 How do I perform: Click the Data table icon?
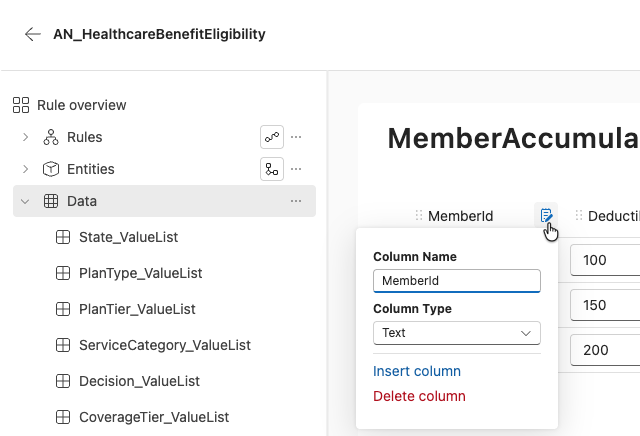click(x=51, y=201)
